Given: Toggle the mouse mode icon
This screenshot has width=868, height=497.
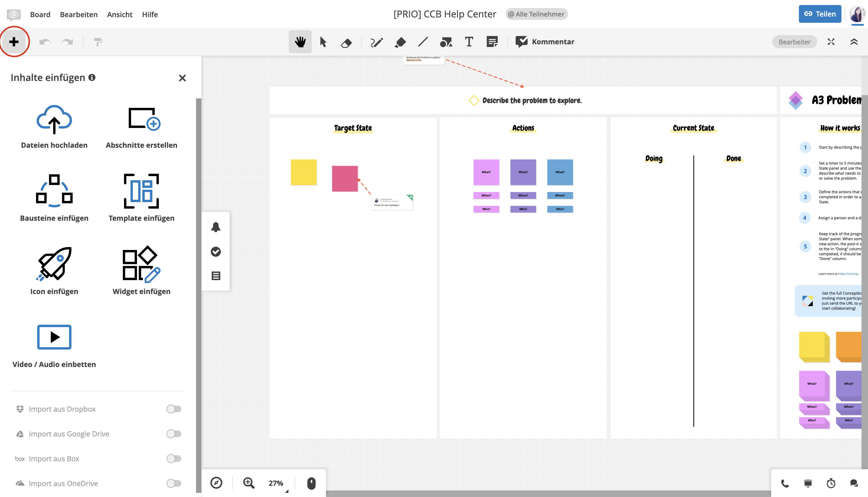Looking at the screenshot, I should pyautogui.click(x=311, y=483).
